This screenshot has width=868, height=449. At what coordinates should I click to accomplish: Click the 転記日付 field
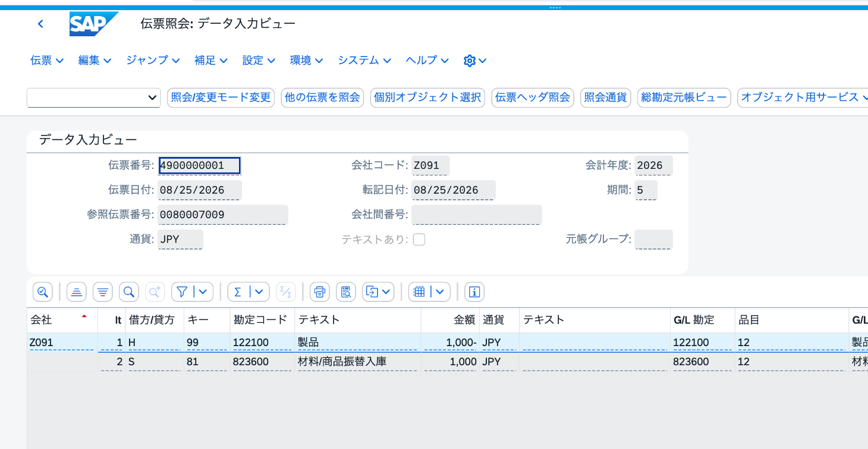453,190
